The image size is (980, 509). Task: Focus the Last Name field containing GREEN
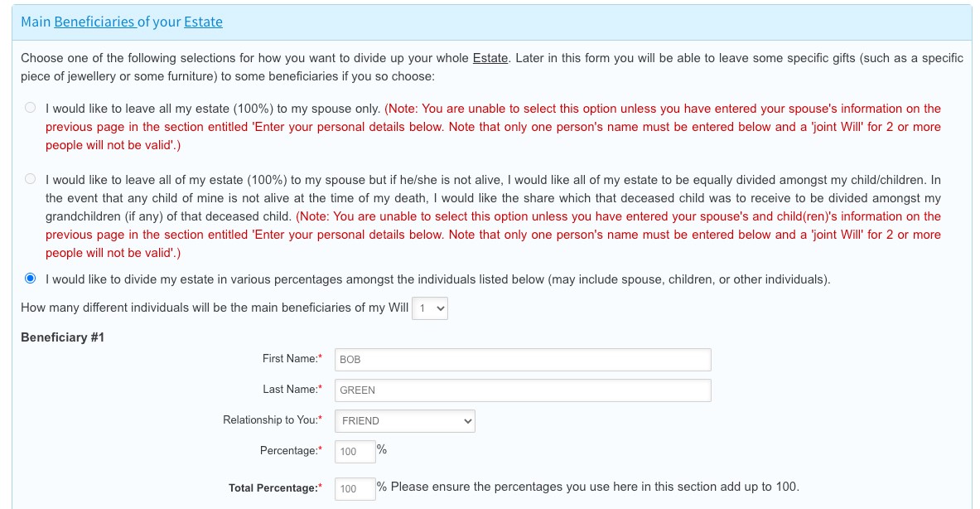point(522,390)
